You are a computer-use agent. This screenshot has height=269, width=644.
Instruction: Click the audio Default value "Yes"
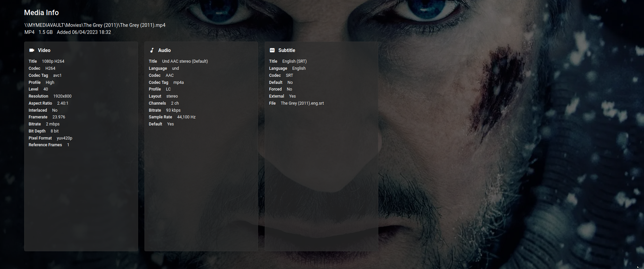tap(171, 124)
